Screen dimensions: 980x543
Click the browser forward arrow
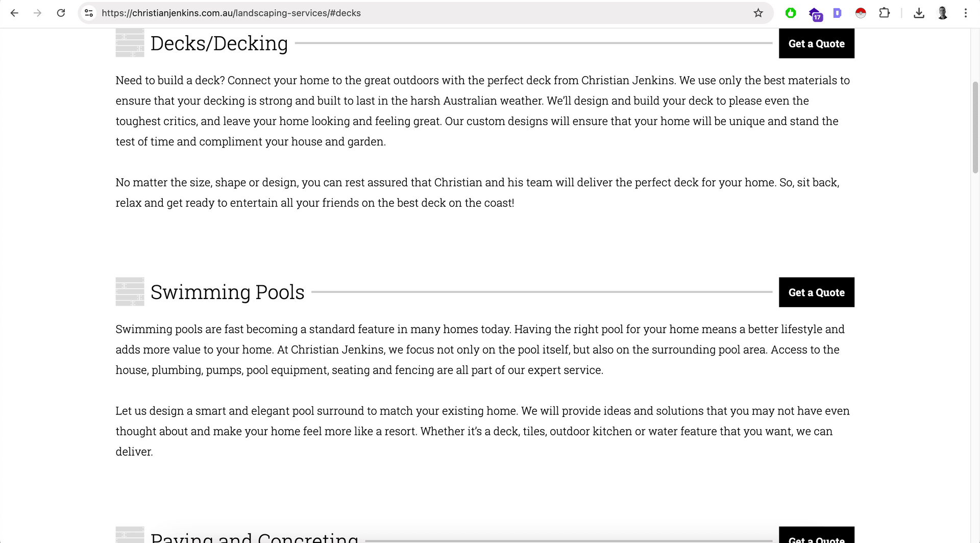37,13
